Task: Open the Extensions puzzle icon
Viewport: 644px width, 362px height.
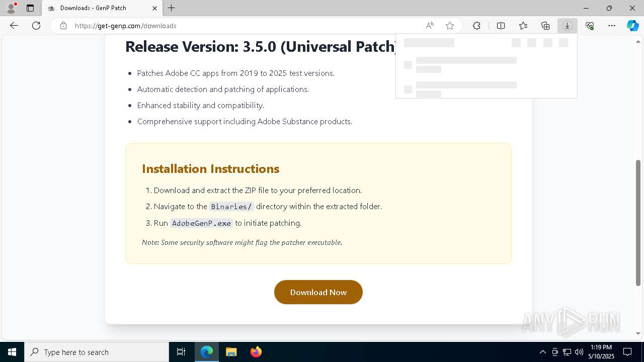Action: click(x=476, y=26)
